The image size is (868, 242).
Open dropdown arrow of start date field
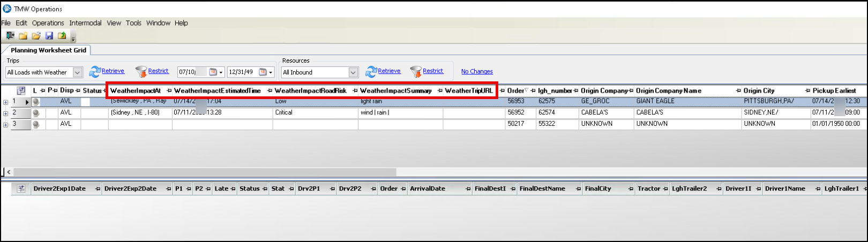pyautogui.click(x=221, y=72)
